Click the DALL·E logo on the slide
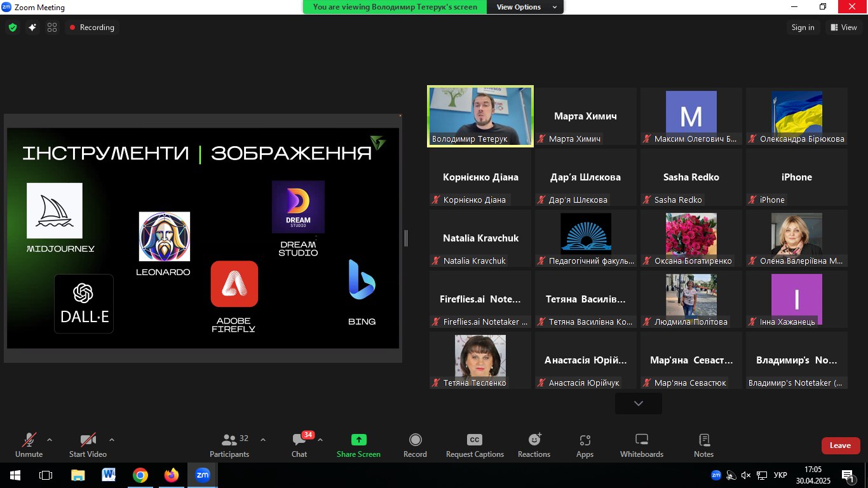This screenshot has height=488, width=868. [84, 304]
